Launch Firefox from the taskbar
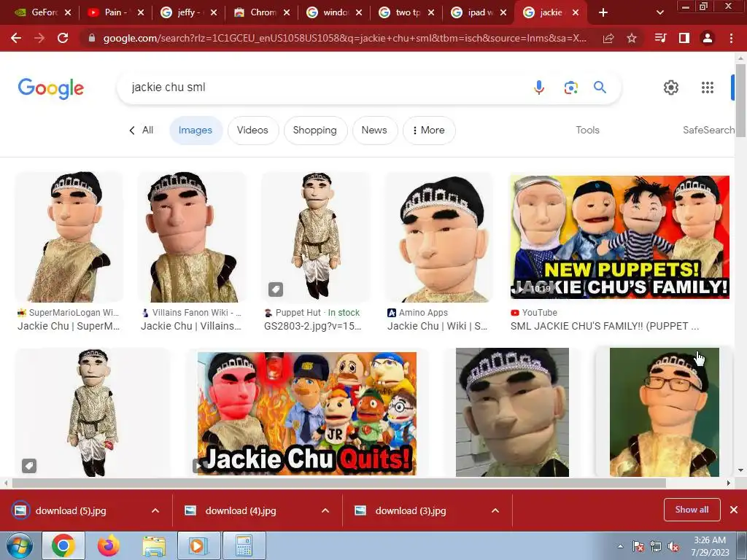Screen dimensions: 747x560 [x=109, y=545]
